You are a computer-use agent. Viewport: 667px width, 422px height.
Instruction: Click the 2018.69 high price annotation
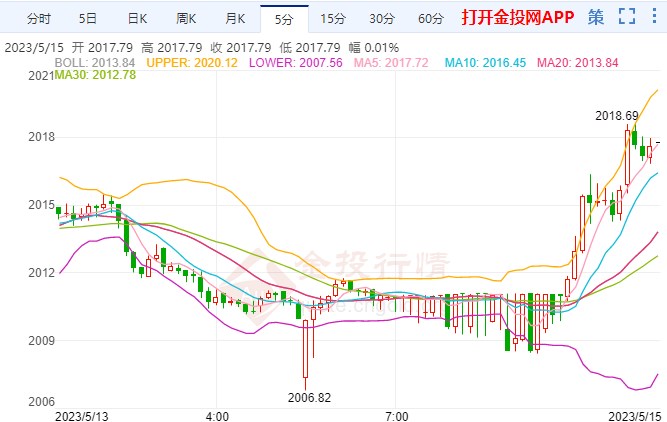coord(617,116)
